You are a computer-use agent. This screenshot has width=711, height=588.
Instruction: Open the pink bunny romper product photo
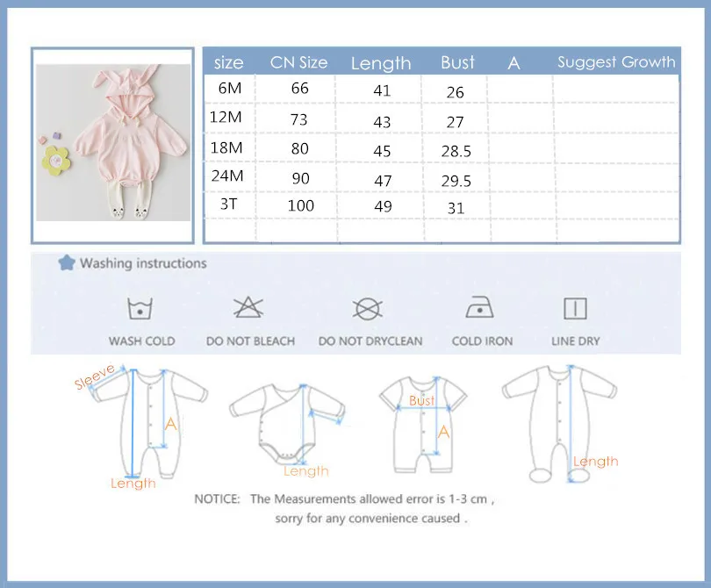[x=113, y=143]
